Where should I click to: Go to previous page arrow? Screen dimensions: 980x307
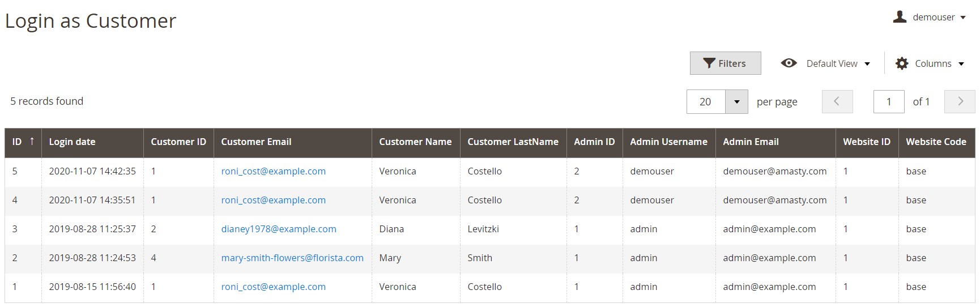(837, 101)
